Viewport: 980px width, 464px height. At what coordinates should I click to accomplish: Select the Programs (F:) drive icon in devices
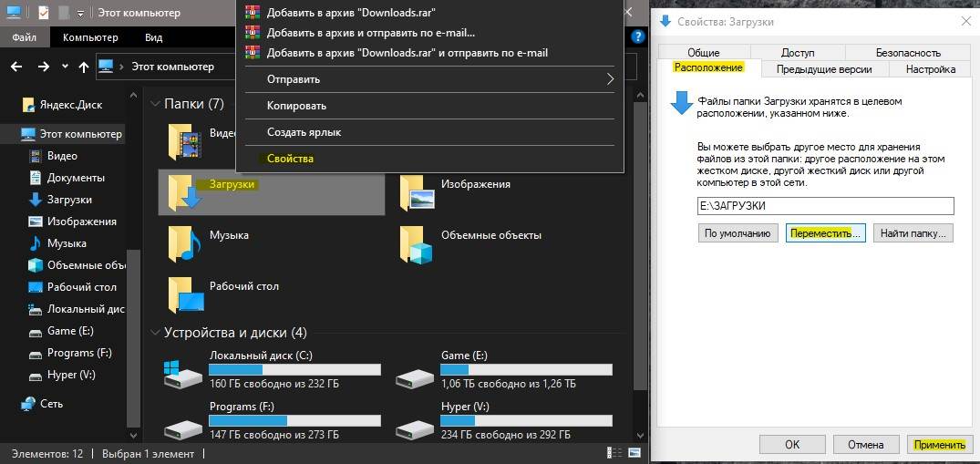point(182,428)
